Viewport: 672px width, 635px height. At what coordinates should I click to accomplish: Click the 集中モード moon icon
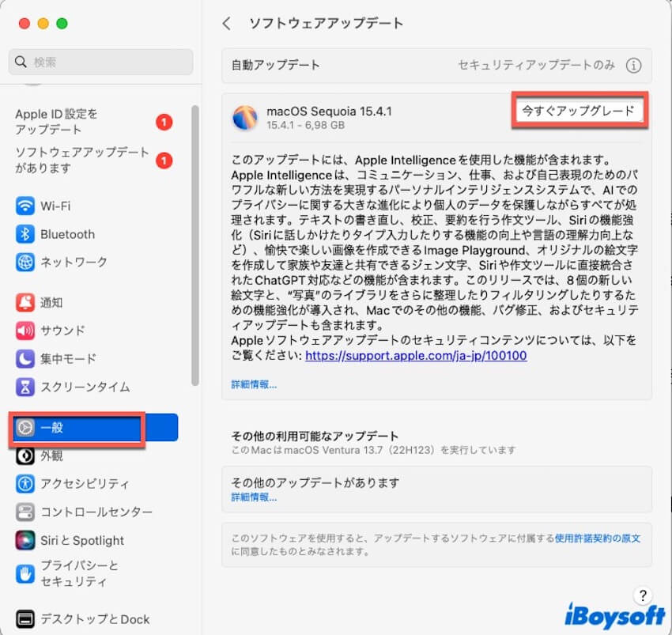click(x=25, y=359)
